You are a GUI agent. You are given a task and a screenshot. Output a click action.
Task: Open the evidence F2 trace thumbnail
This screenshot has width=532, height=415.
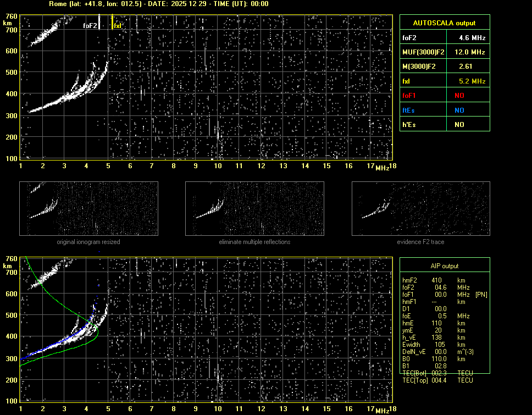(x=420, y=208)
